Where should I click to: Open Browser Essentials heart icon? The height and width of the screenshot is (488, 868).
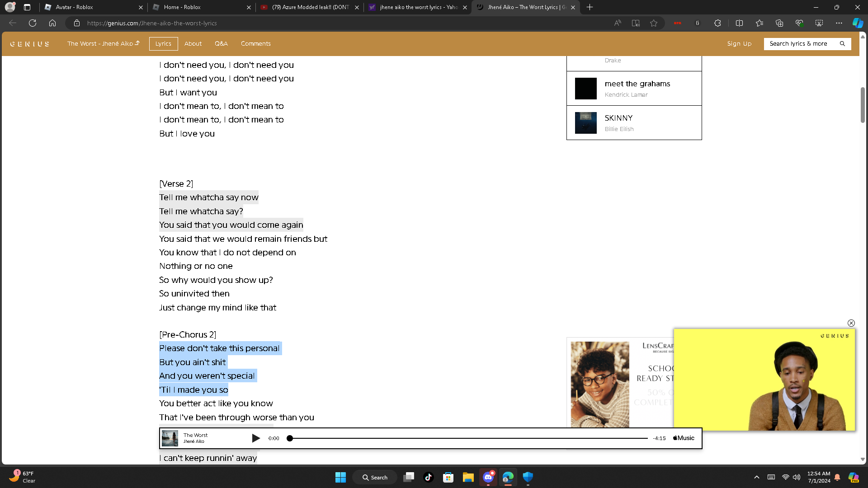[x=799, y=23]
